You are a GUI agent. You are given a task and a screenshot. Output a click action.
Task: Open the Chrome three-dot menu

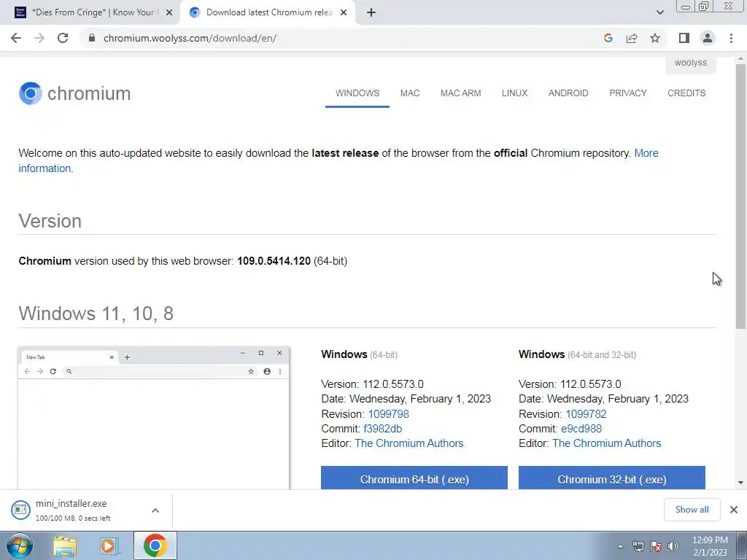click(x=731, y=38)
